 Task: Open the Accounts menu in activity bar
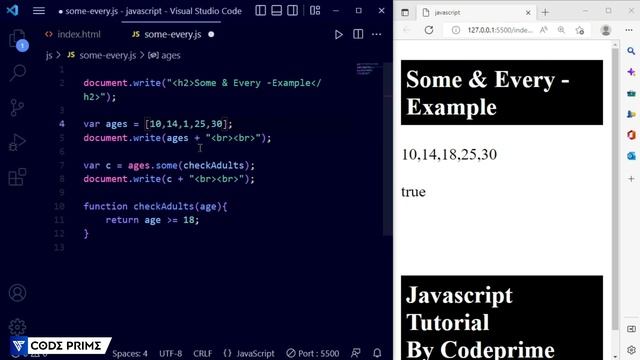[x=17, y=293]
